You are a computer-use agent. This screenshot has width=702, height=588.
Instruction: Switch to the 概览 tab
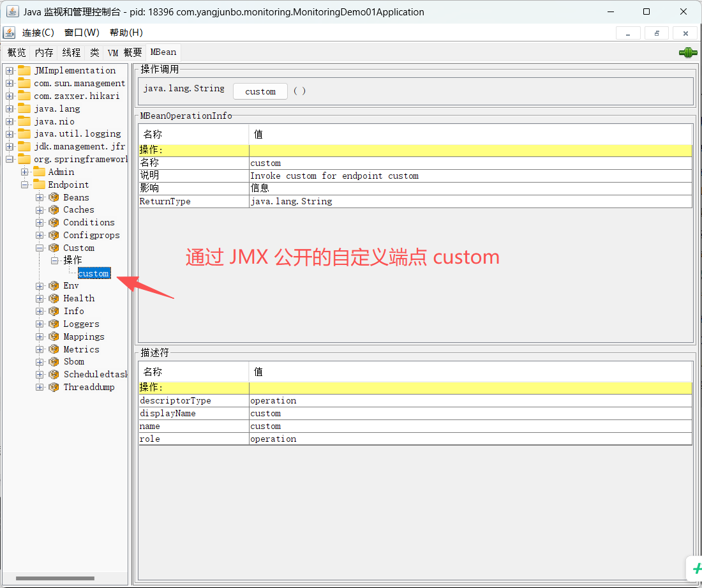pyautogui.click(x=17, y=53)
